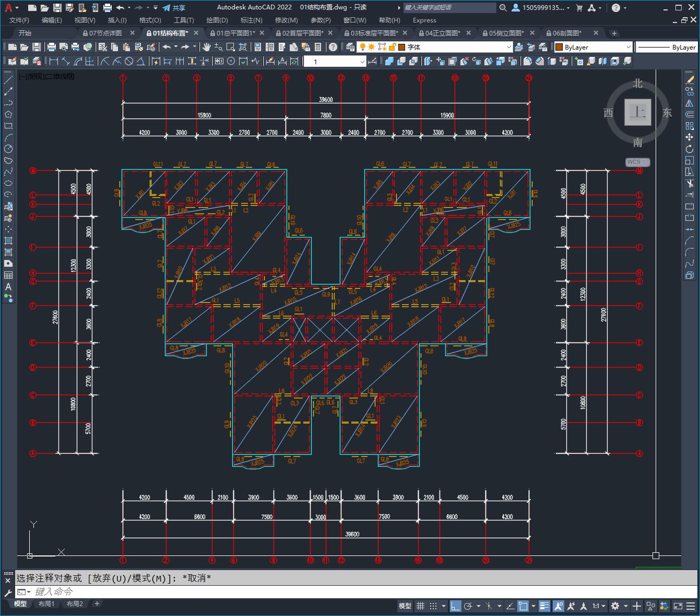Close the 01总平面图1 tab
The height and width of the screenshot is (616, 700).
(262, 33)
